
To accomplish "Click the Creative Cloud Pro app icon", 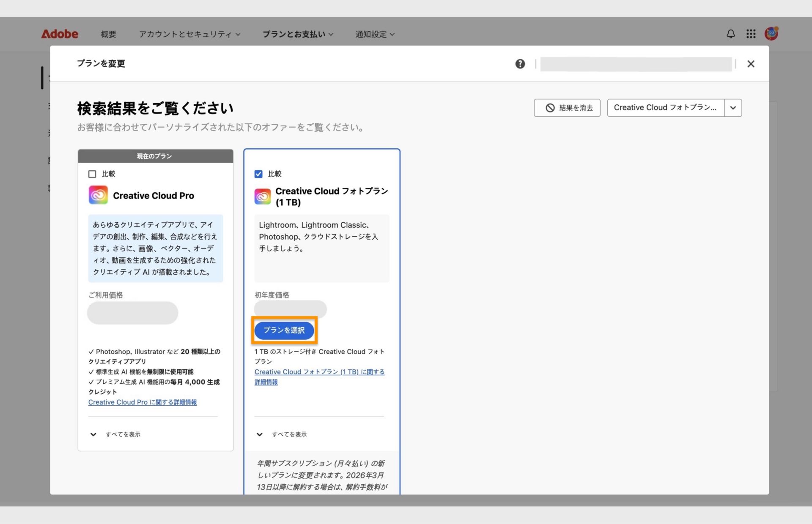I will [x=98, y=195].
